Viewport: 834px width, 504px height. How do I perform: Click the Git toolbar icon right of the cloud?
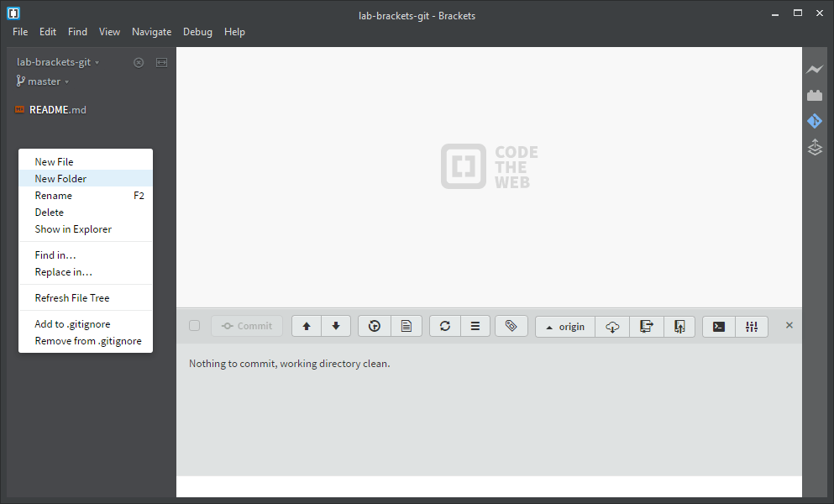point(646,326)
